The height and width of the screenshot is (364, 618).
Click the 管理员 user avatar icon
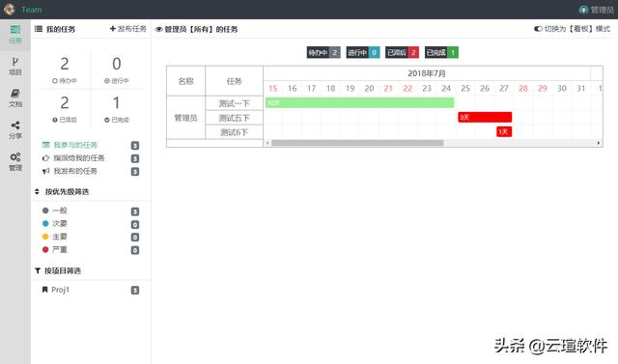(583, 10)
